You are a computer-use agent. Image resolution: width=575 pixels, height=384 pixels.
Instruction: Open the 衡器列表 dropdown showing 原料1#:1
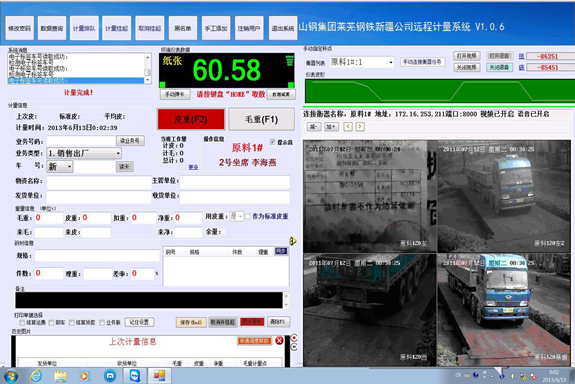[x=362, y=62]
